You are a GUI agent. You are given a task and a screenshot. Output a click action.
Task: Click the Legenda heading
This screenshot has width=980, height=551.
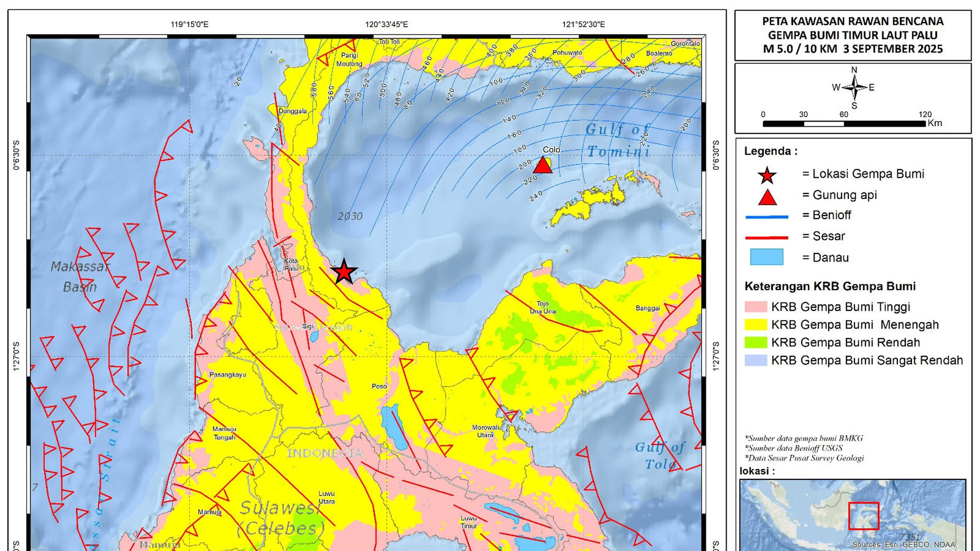click(771, 151)
